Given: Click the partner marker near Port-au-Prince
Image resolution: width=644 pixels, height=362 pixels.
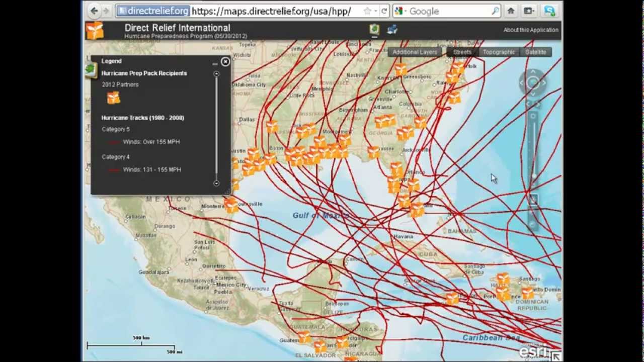Looking at the screenshot, I should pyautogui.click(x=503, y=294).
